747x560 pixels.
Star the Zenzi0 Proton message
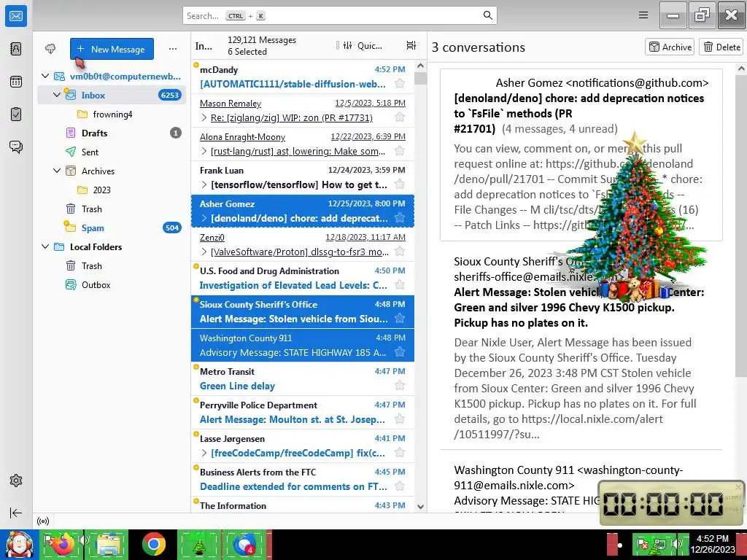[x=400, y=252]
